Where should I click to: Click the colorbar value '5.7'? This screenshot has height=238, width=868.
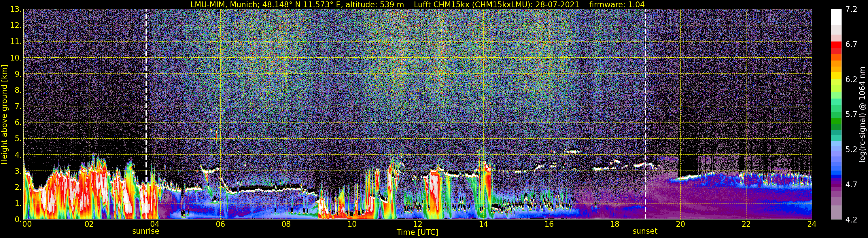point(851,114)
